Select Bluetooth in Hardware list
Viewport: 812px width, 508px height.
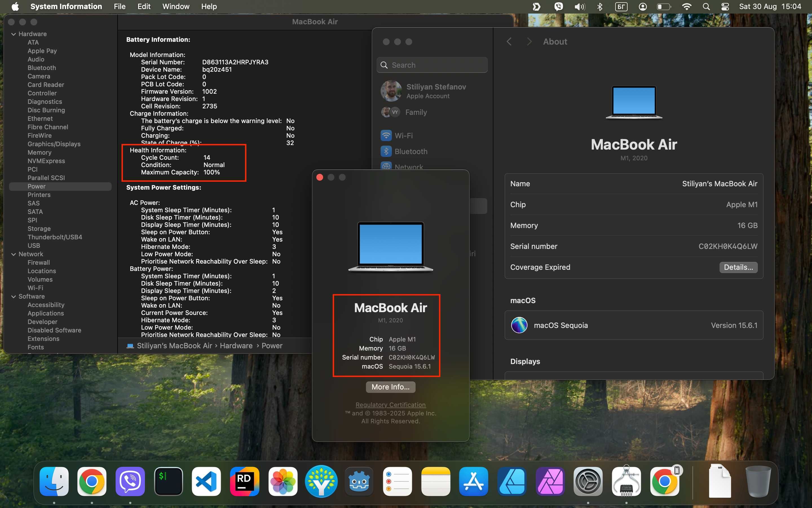[x=42, y=67]
